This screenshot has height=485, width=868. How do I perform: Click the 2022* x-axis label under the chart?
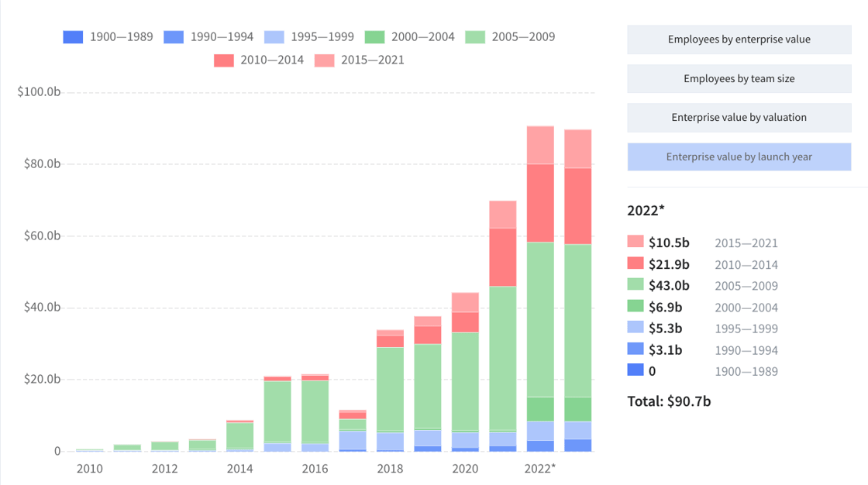tap(540, 469)
